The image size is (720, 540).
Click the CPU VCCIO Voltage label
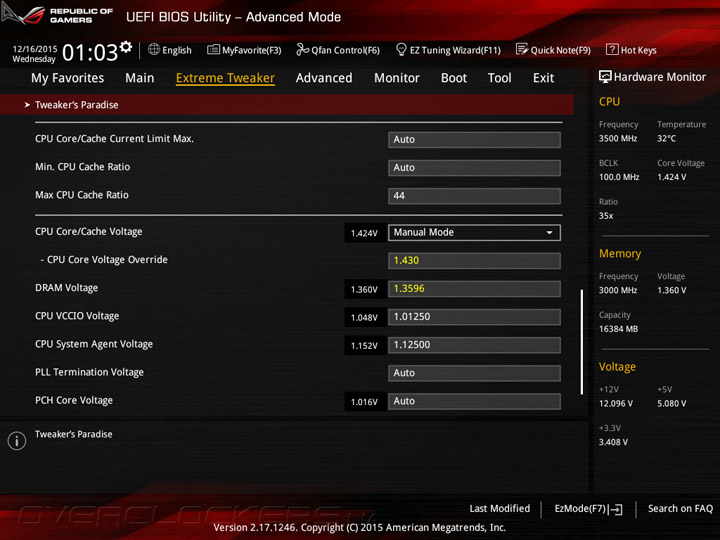77,316
